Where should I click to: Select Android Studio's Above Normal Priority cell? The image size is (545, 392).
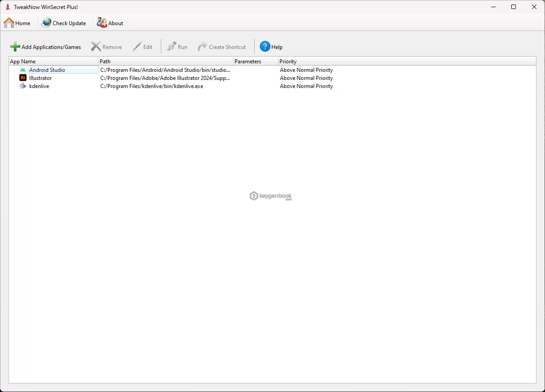click(x=306, y=70)
